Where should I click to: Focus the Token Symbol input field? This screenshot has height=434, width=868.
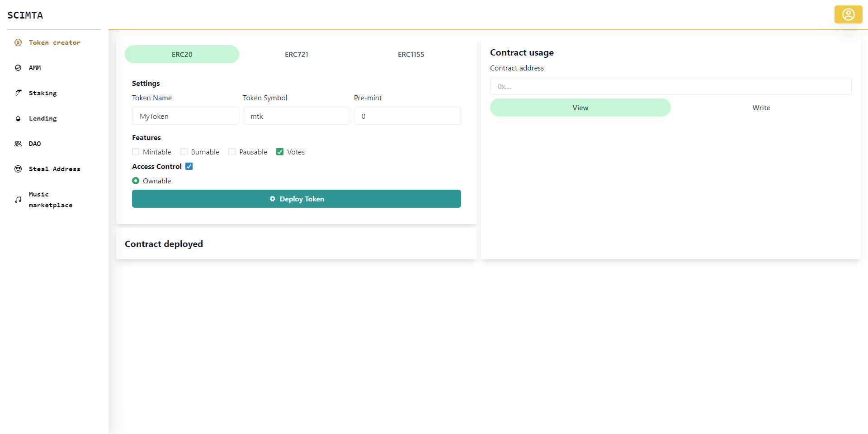click(x=297, y=116)
